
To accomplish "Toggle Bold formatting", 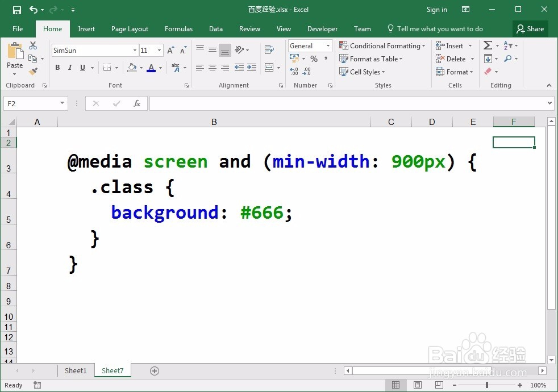I will point(57,68).
